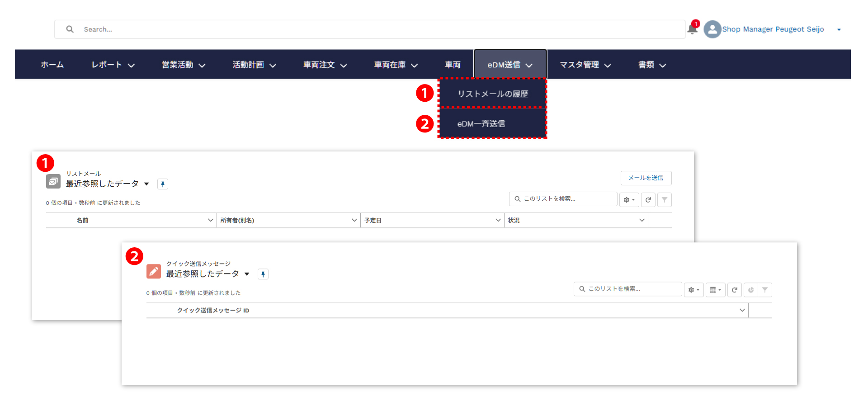Open the notifications bell icon
This screenshot has height=420, width=868.
pyautogui.click(x=692, y=29)
